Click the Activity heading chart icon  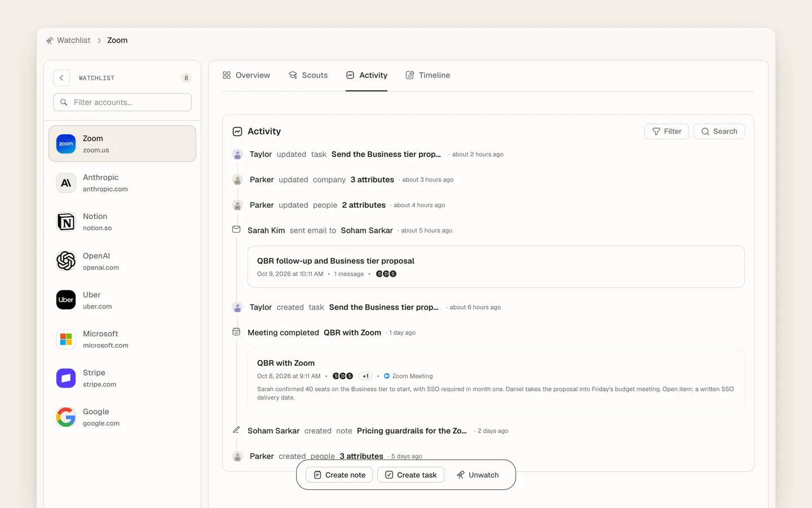tap(237, 132)
